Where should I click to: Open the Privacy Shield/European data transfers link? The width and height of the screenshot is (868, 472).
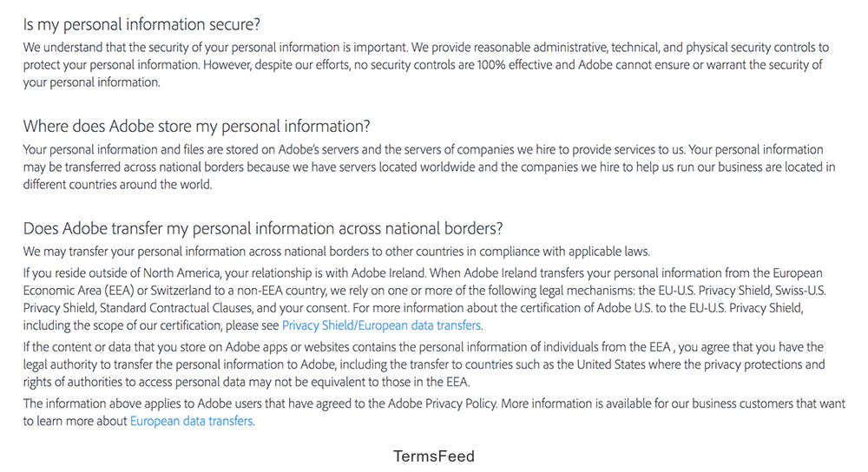coord(381,325)
